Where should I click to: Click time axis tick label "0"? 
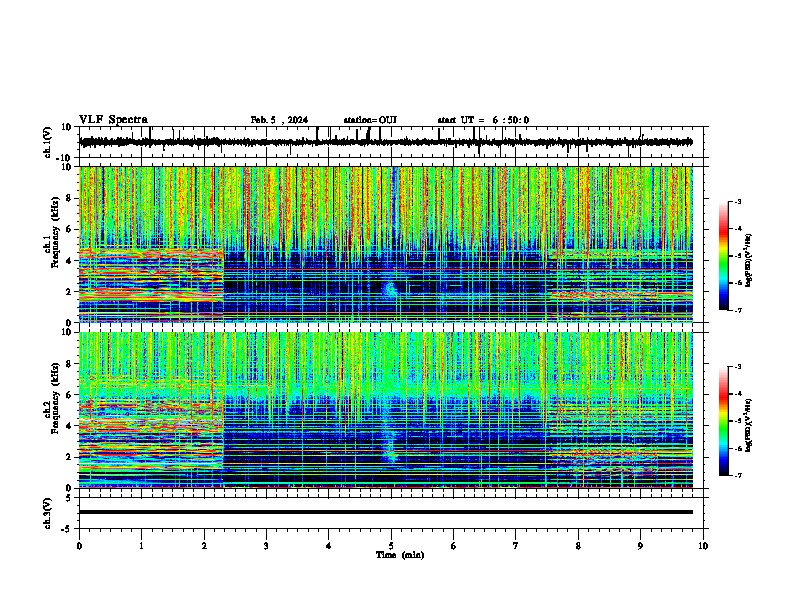pyautogui.click(x=79, y=546)
